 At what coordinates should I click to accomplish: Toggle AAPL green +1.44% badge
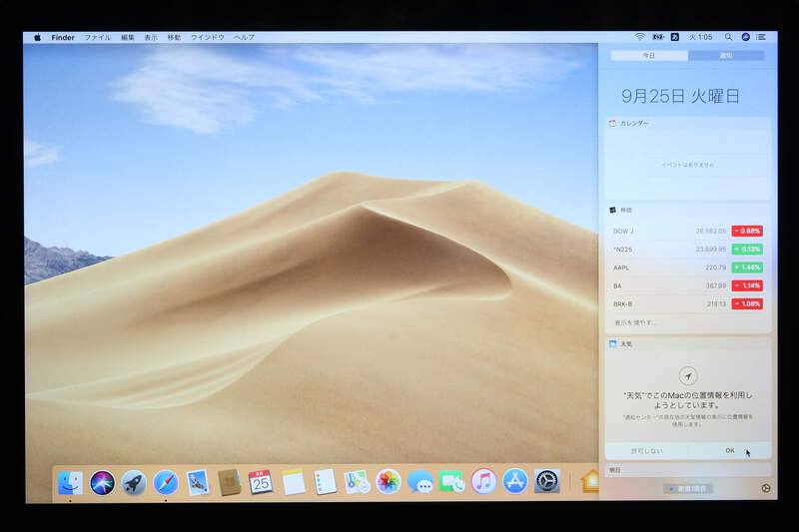(x=747, y=267)
